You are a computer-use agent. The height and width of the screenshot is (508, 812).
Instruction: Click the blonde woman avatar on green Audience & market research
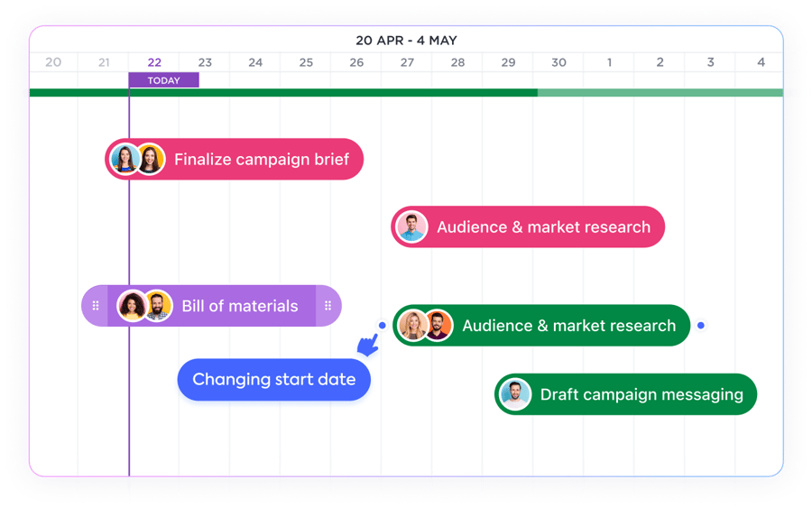(412, 325)
